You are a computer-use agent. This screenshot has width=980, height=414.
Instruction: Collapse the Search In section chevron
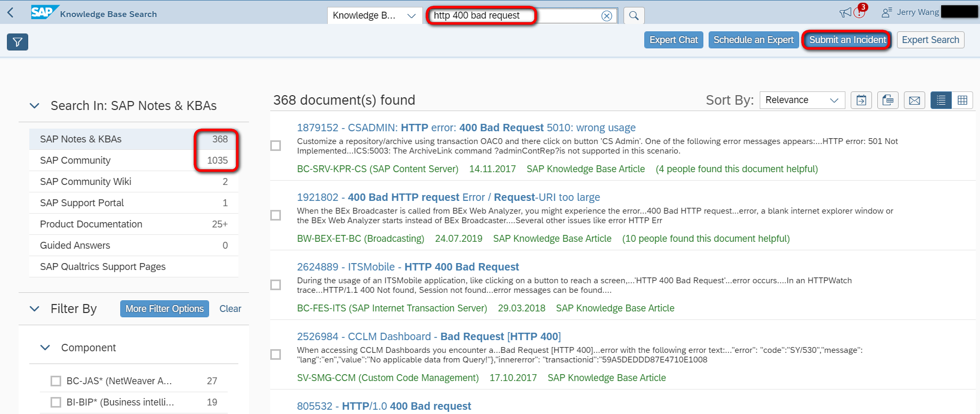[x=35, y=106]
